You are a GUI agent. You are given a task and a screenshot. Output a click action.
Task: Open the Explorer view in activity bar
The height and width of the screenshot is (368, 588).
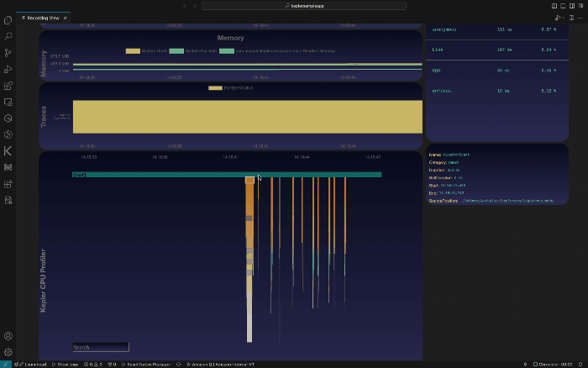[x=8, y=19]
